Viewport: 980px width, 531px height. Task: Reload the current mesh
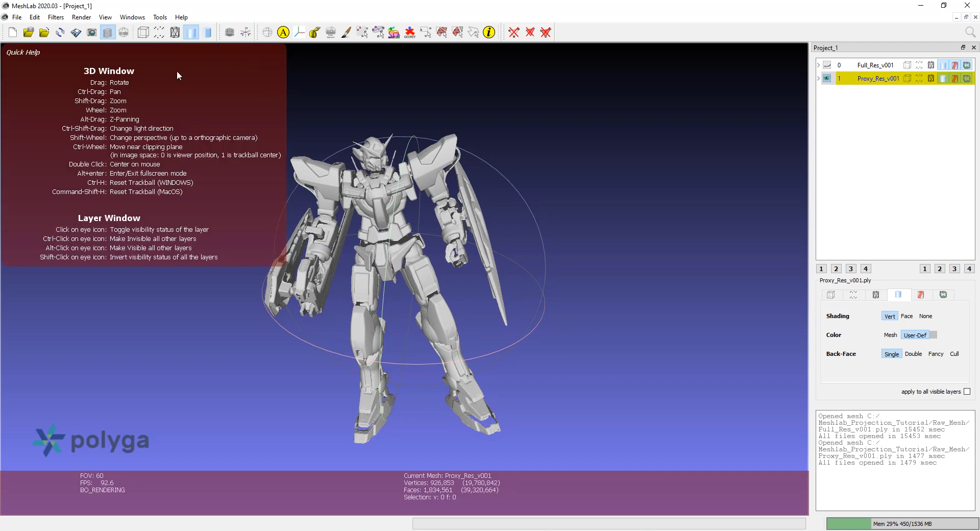point(60,33)
